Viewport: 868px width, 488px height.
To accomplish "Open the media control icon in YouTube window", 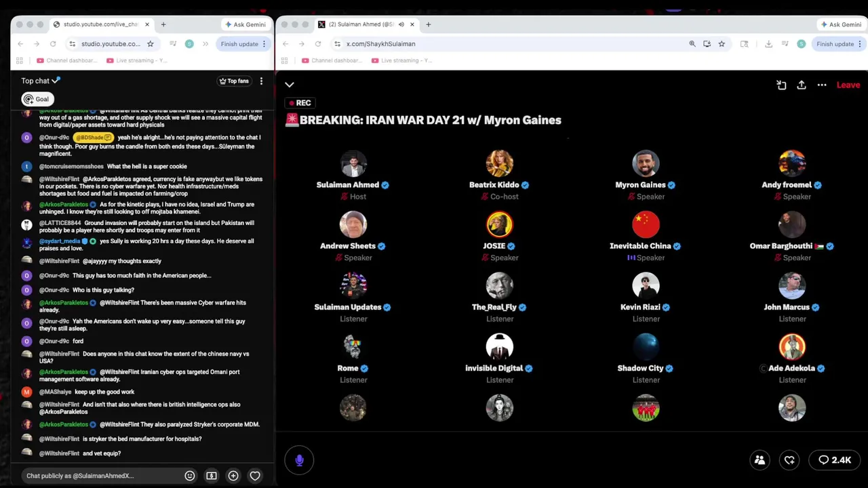I will [x=173, y=44].
